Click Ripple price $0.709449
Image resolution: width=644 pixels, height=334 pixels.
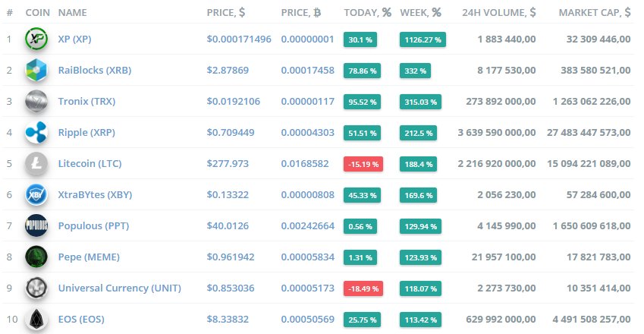pos(231,133)
